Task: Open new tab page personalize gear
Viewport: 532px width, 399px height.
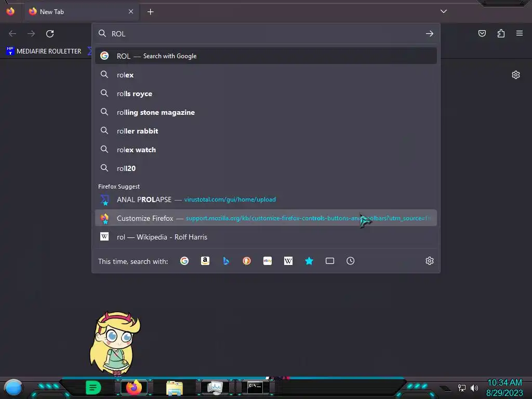Action: (516, 75)
